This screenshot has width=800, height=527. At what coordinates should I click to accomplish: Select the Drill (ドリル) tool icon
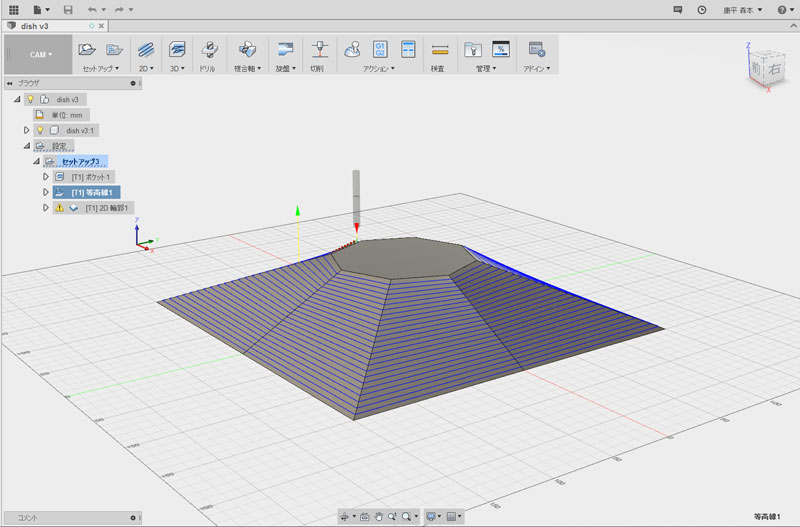pos(209,49)
